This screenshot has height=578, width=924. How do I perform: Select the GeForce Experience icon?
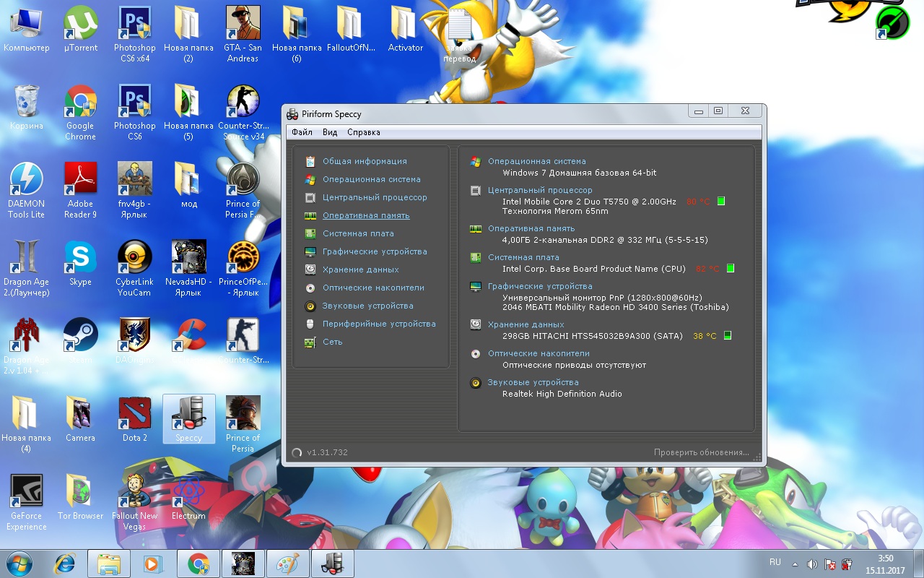27,502
